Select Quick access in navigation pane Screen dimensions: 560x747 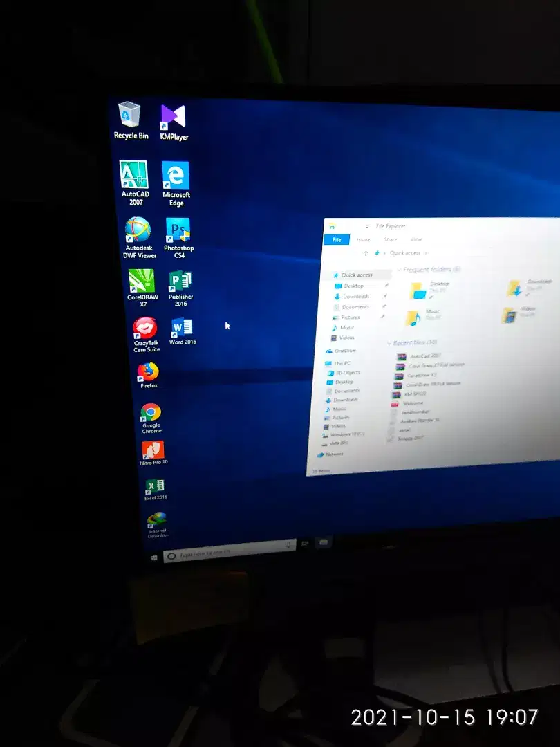coord(357,275)
